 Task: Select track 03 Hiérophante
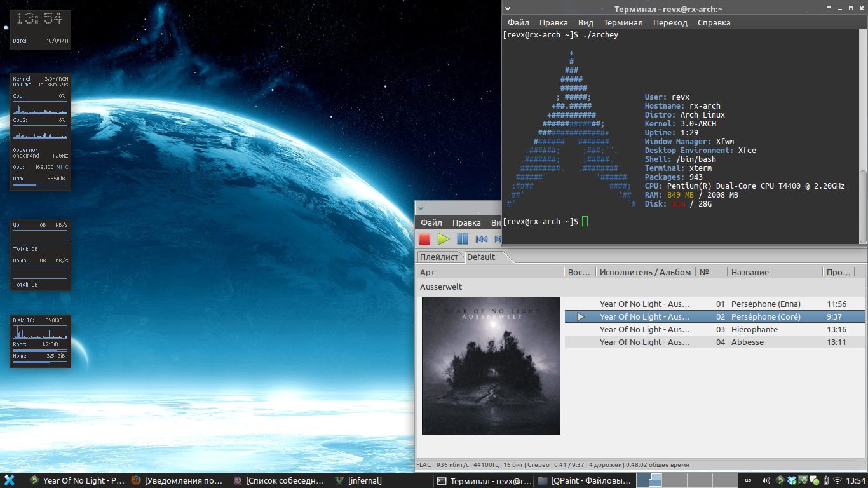pyautogui.click(x=715, y=329)
